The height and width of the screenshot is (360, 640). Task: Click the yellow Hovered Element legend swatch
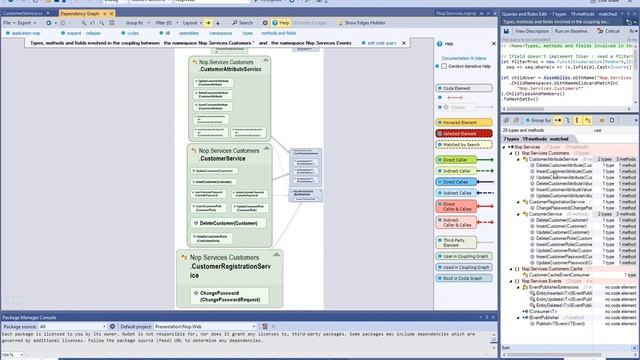tap(464, 122)
